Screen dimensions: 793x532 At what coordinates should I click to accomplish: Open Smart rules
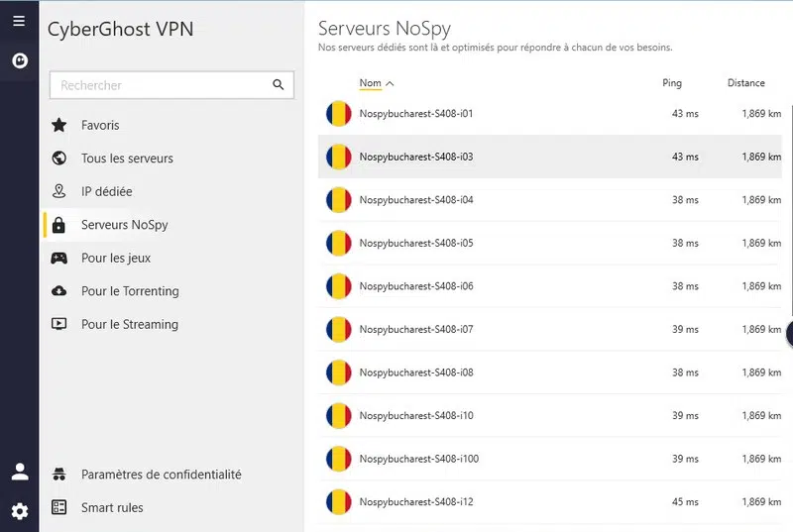click(x=112, y=508)
